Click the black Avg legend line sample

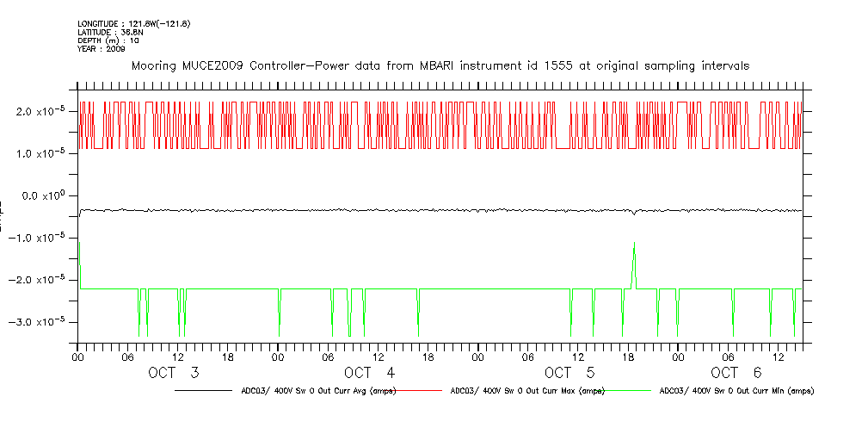pyautogui.click(x=206, y=390)
